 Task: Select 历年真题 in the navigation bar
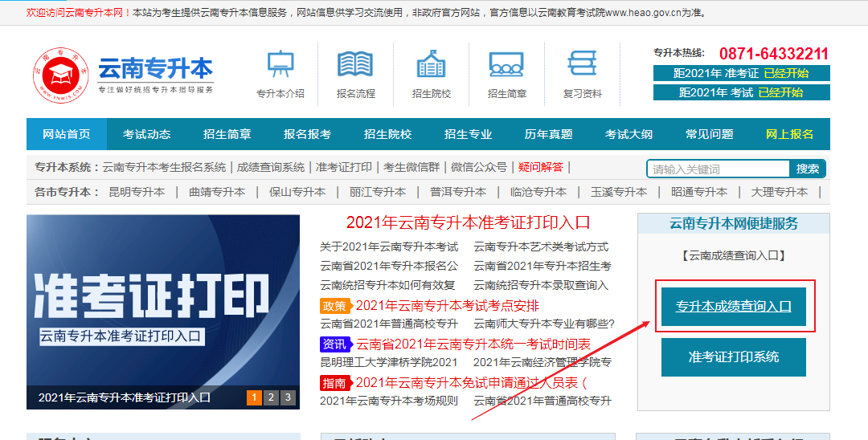pyautogui.click(x=548, y=134)
